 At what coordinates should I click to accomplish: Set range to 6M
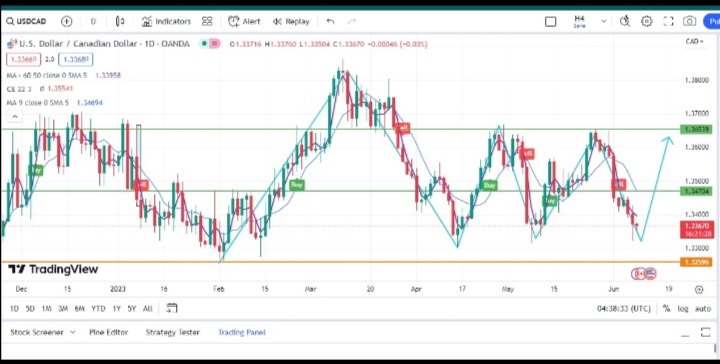(79, 309)
